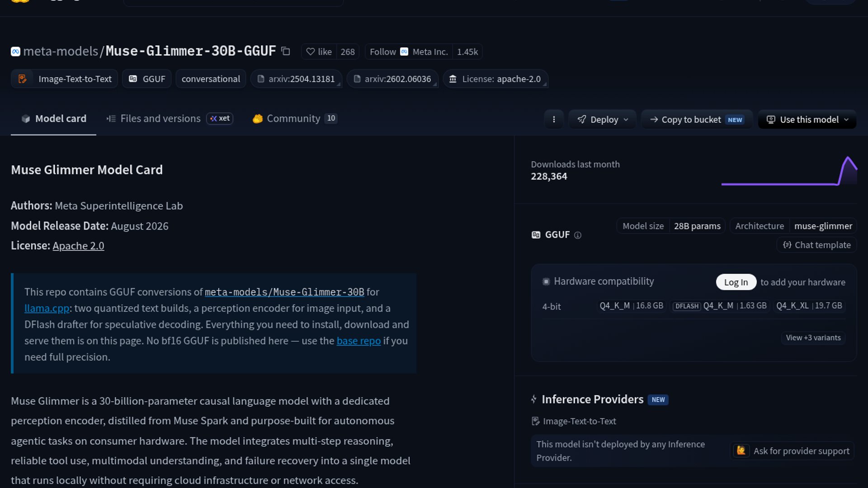Select the conversational tag
Viewport: 868px width, 488px height.
coord(211,79)
